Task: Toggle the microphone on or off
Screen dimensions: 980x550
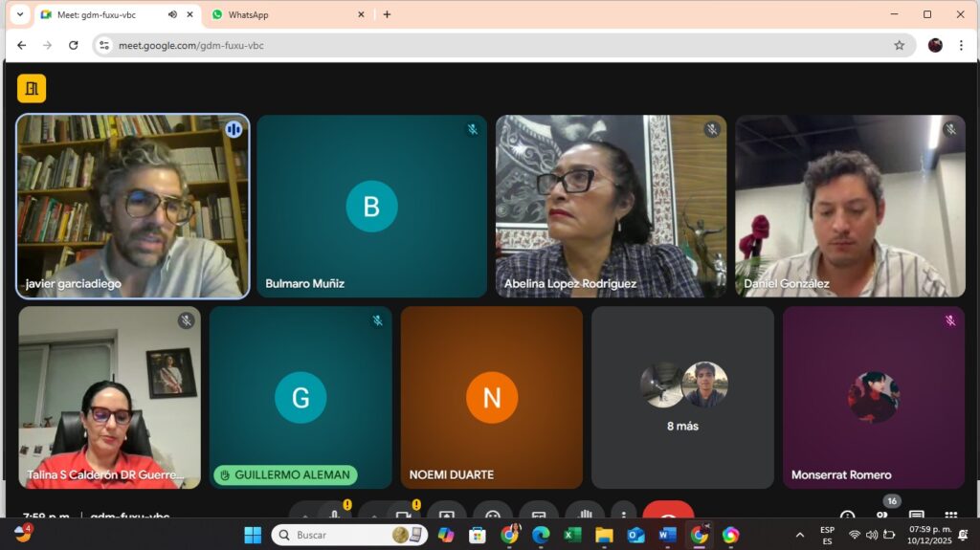Action: pos(334,515)
